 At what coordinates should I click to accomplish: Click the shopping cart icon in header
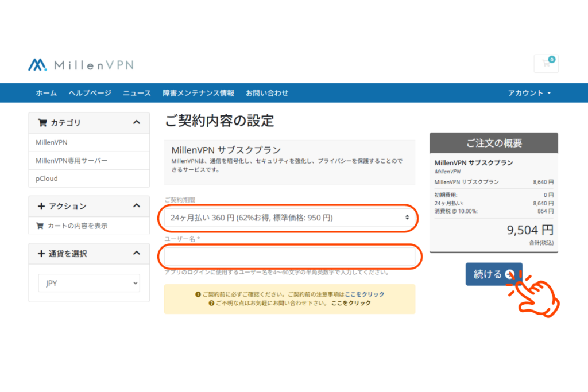tap(546, 63)
